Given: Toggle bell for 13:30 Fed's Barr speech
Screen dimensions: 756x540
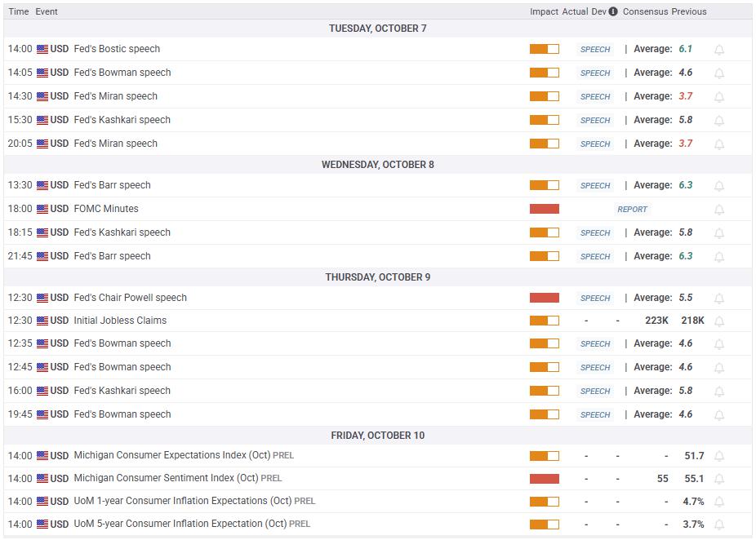Looking at the screenshot, I should click(719, 186).
